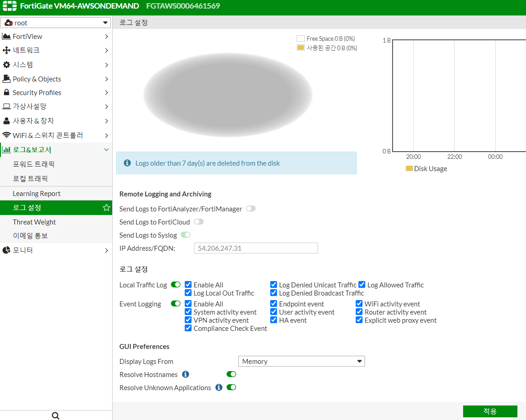
Task: Open the root VDOM dropdown
Action: [56, 23]
